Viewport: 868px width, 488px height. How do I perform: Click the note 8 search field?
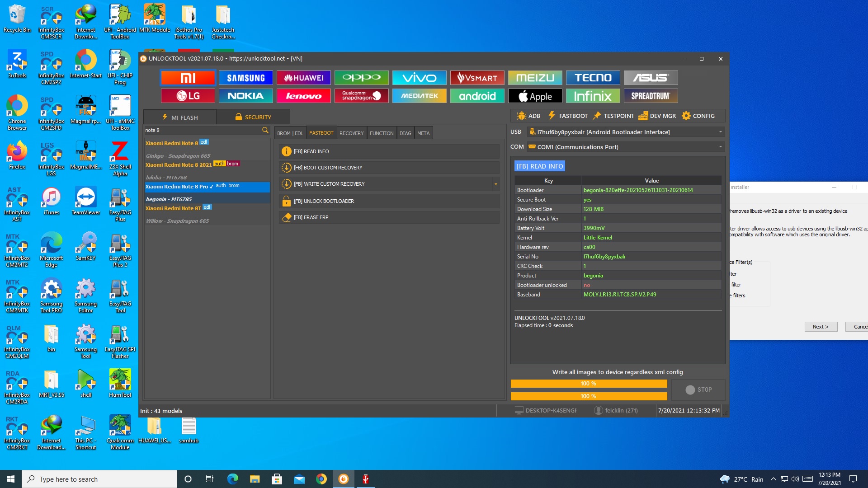203,130
